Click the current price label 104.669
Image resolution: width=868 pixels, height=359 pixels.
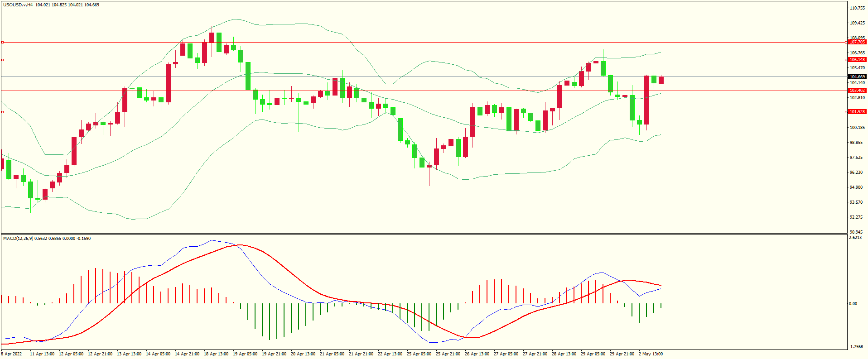pos(857,77)
